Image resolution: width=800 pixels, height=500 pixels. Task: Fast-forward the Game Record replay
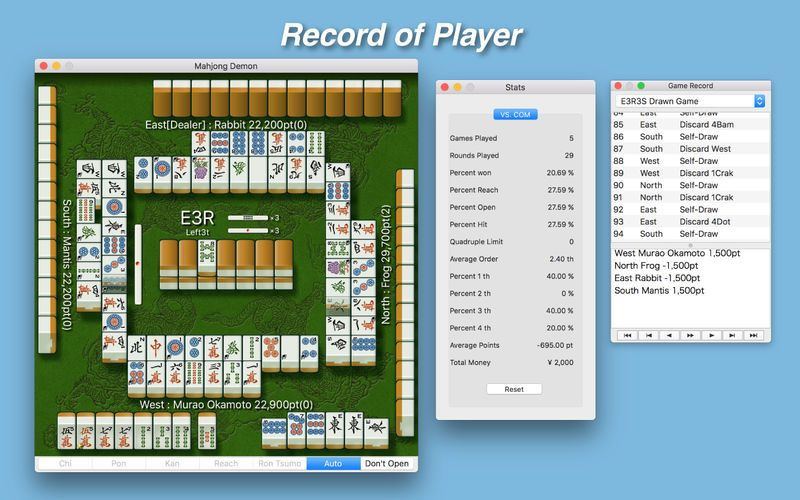pos(690,335)
